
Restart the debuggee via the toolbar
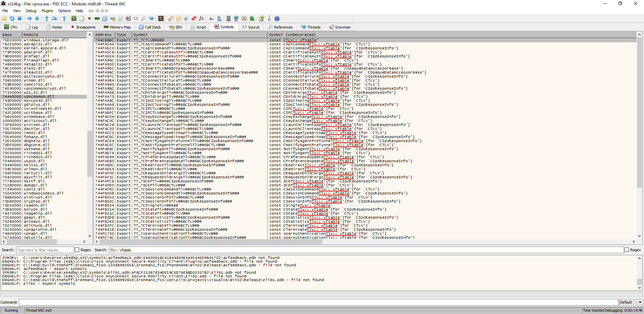click(12, 18)
